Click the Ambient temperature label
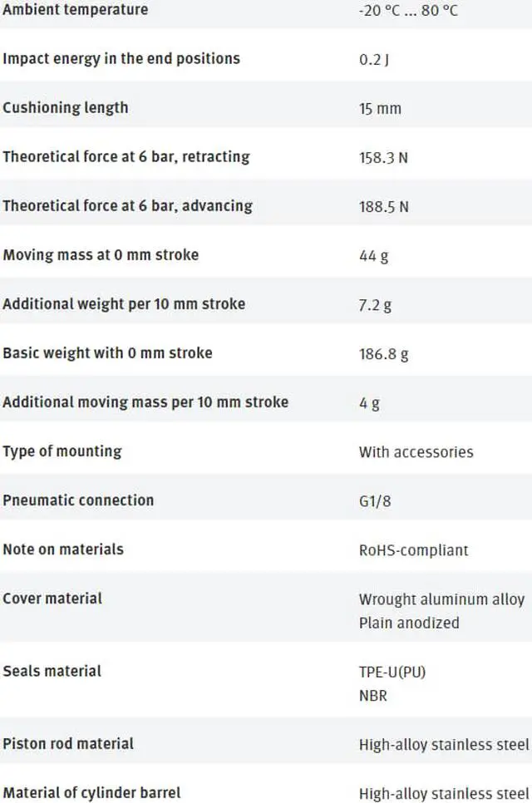Screen dimensions: 532x803 [x=75, y=10]
